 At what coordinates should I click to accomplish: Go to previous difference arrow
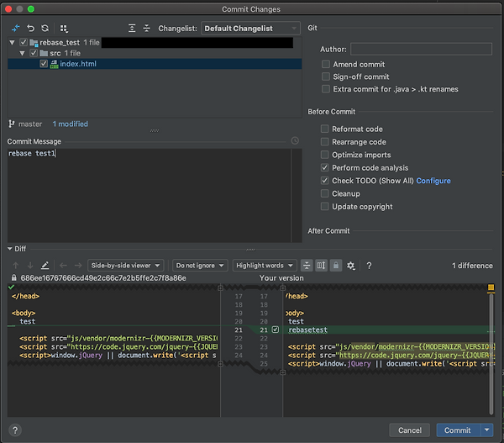coord(15,266)
